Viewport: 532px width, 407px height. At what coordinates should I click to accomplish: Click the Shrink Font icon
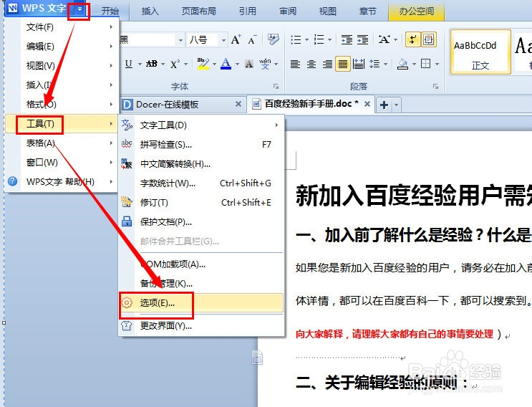(252, 40)
